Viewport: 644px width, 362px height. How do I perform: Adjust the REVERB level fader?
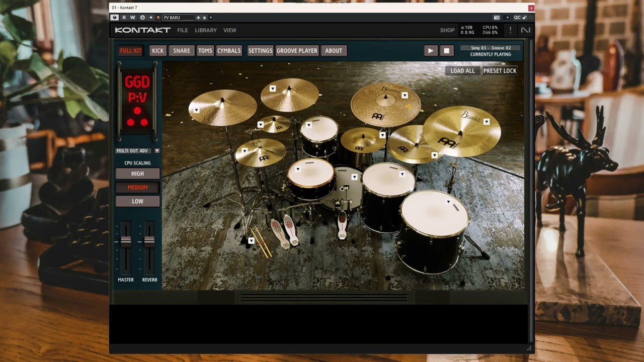coord(149,241)
